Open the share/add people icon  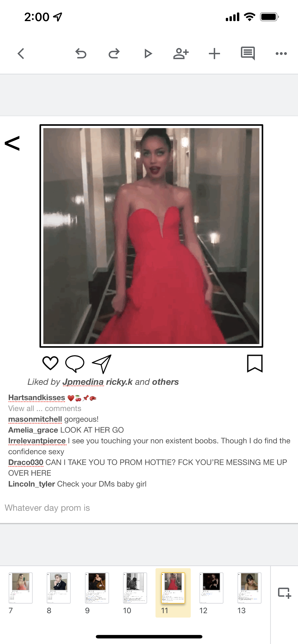181,54
